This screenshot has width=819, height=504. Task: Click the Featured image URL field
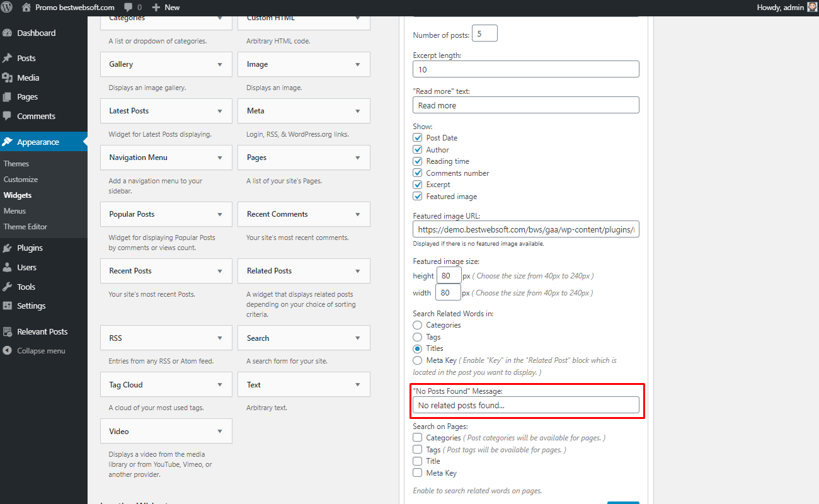click(x=526, y=229)
